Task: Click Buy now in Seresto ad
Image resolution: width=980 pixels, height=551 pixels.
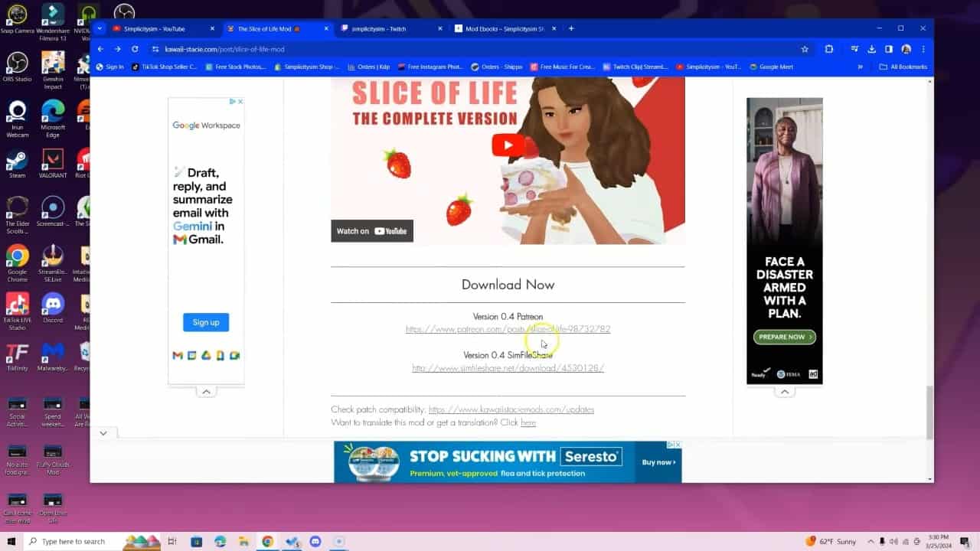Action: [x=657, y=462]
